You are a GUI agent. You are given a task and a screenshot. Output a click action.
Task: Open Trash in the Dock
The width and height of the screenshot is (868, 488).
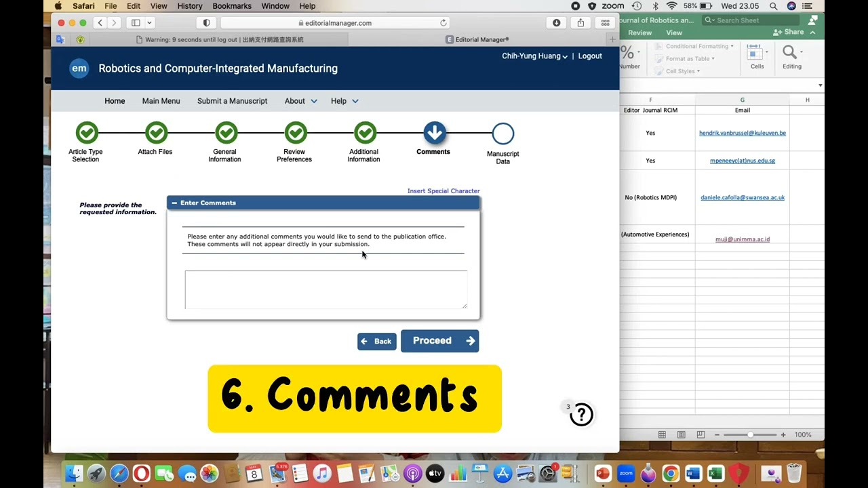coord(794,474)
